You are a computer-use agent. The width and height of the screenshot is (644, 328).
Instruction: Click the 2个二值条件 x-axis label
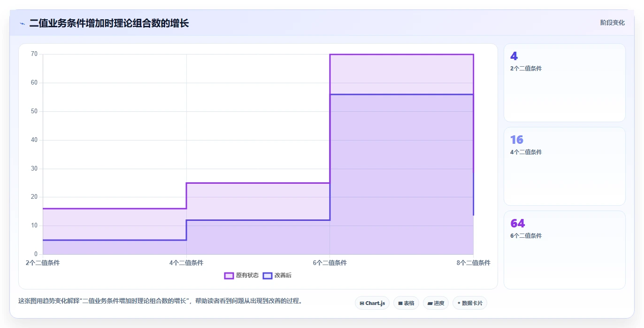(x=43, y=263)
